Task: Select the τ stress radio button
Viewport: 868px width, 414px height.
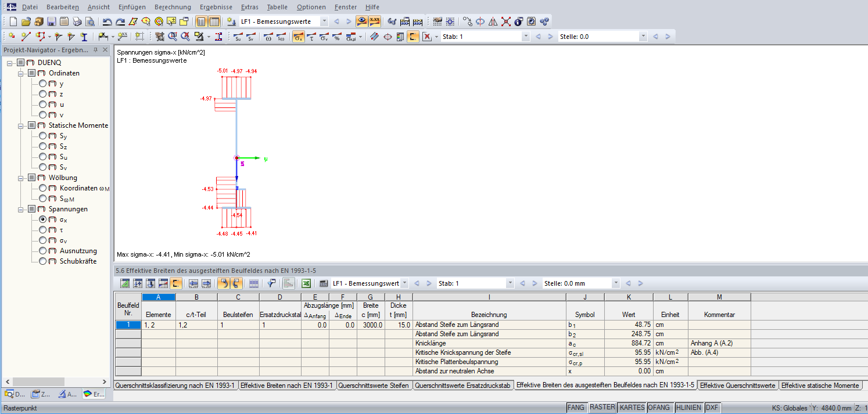Action: (43, 230)
